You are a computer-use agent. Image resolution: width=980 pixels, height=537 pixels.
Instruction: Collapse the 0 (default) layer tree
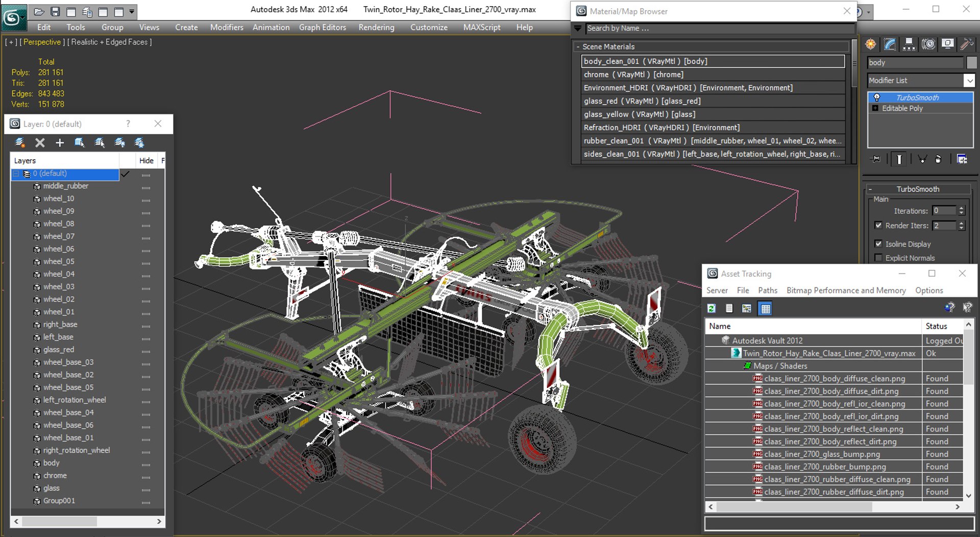click(x=16, y=174)
